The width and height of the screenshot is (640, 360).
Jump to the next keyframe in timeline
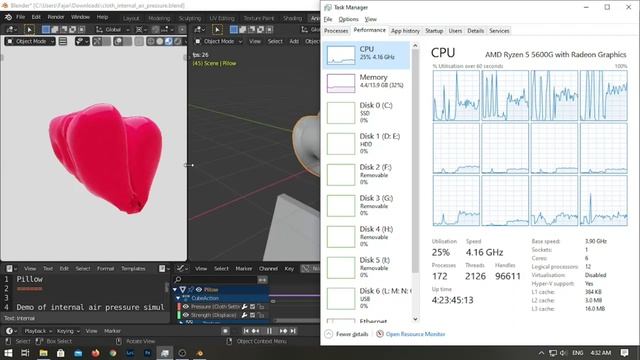point(283,331)
